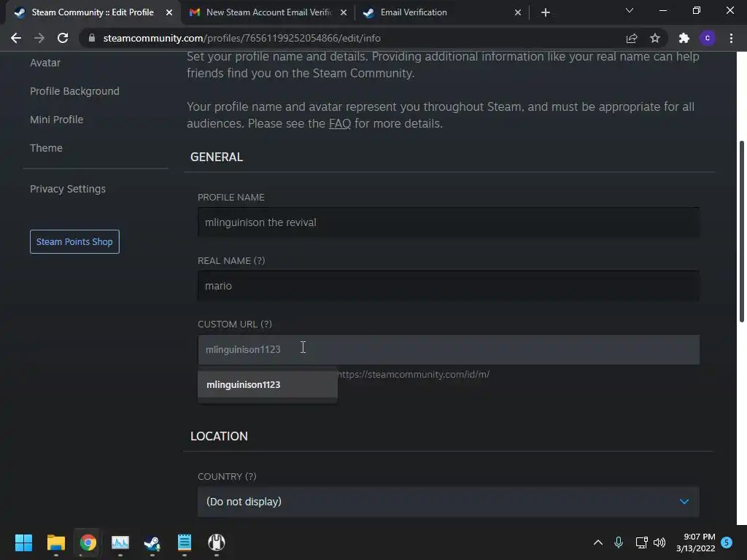The image size is (747, 560).
Task: Bookmark this page with the star icon
Action: click(x=655, y=38)
